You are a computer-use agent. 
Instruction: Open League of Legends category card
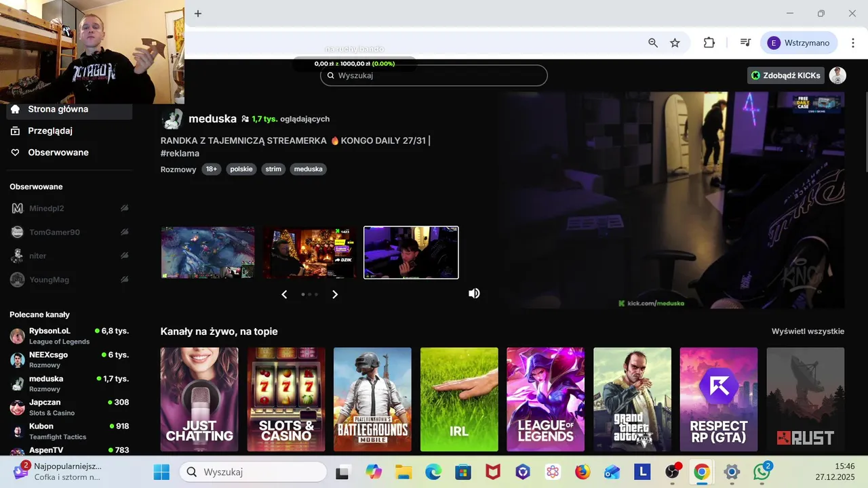tap(546, 399)
